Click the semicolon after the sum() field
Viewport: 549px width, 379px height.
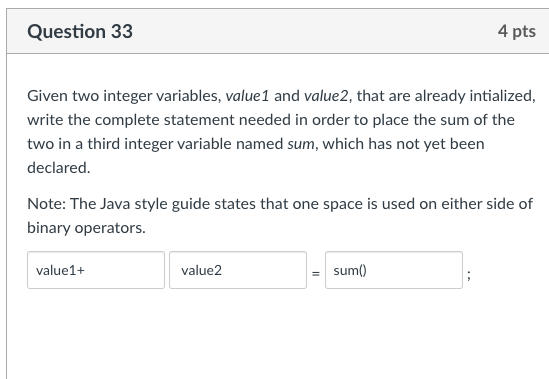(469, 275)
